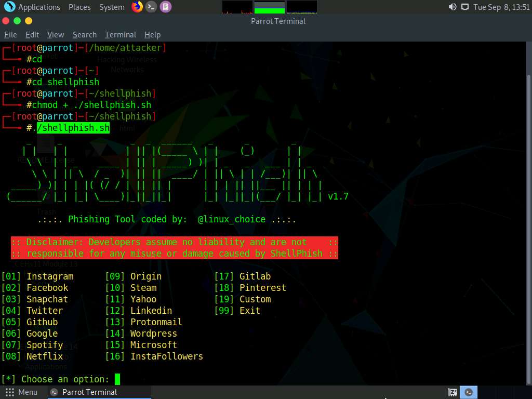Click the Menu label in bottom panel
Viewport: 532px width, 399px height.
(28, 392)
